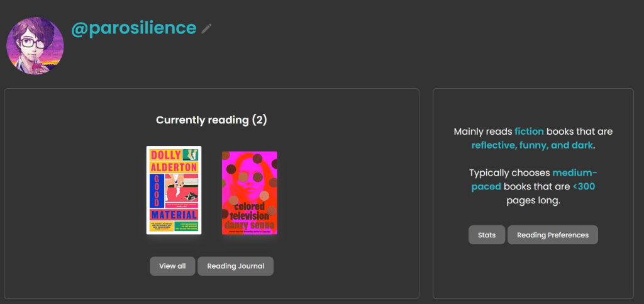The width and height of the screenshot is (644, 304).
Task: Click the 'Mainly reads' text
Action: (483, 132)
